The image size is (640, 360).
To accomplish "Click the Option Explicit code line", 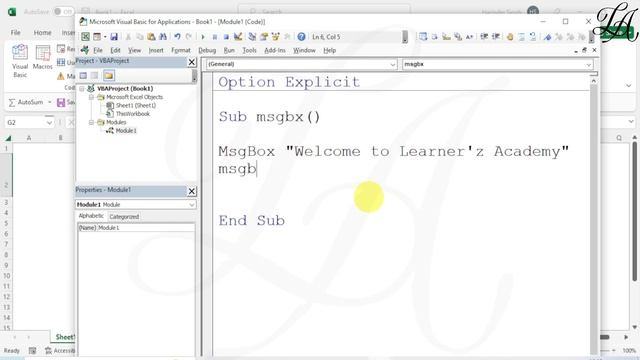I will [289, 82].
